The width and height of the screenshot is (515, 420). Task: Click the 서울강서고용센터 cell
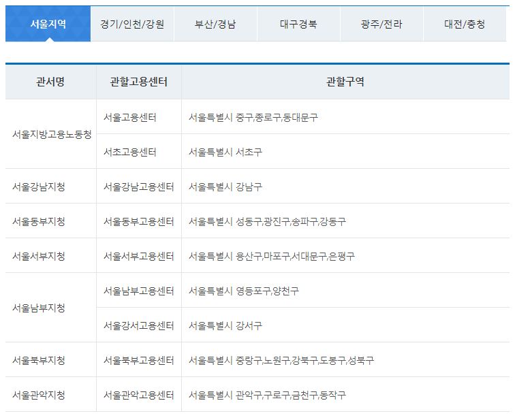138,325
